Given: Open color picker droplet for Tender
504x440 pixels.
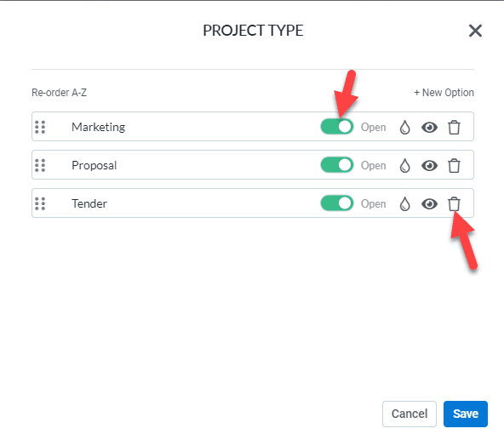Looking at the screenshot, I should point(405,203).
